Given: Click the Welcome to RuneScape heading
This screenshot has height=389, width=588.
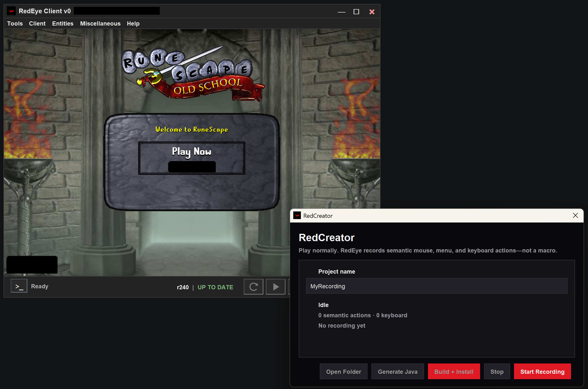Looking at the screenshot, I should pos(192,129).
